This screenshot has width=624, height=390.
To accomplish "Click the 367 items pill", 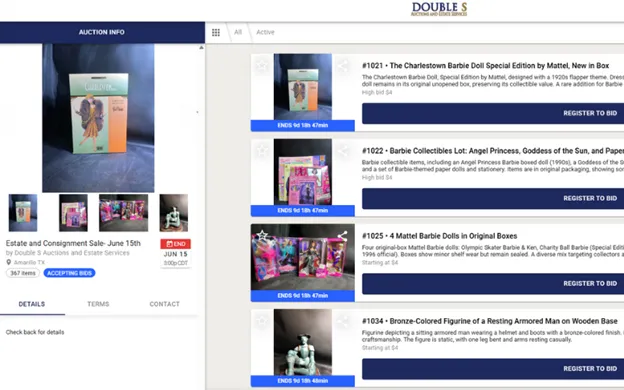I will [x=23, y=273].
